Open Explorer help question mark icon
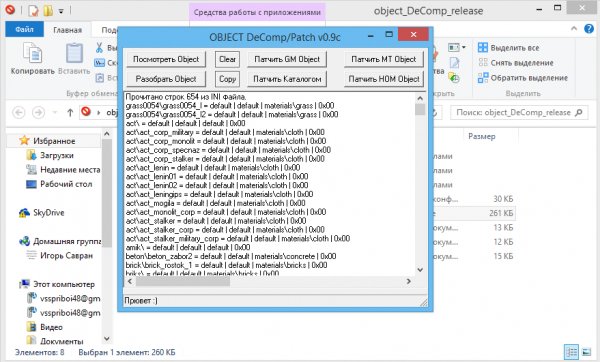Viewport: 600px width, 362px height. 589,28
